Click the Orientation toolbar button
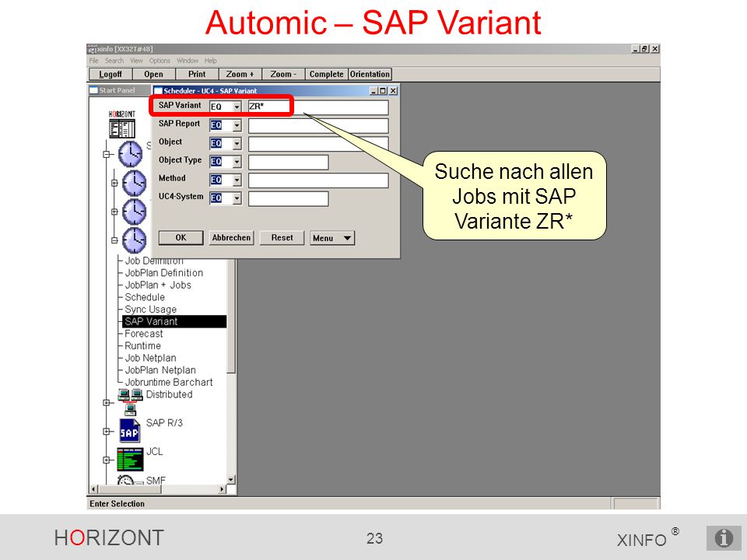Image resolution: width=747 pixels, height=560 pixels. coord(370,75)
